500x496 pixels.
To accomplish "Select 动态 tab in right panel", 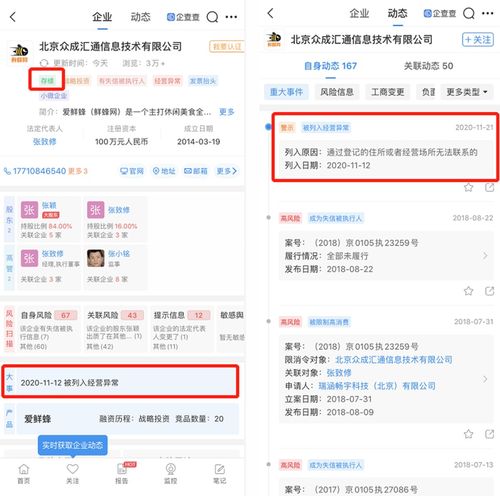I will (x=397, y=13).
